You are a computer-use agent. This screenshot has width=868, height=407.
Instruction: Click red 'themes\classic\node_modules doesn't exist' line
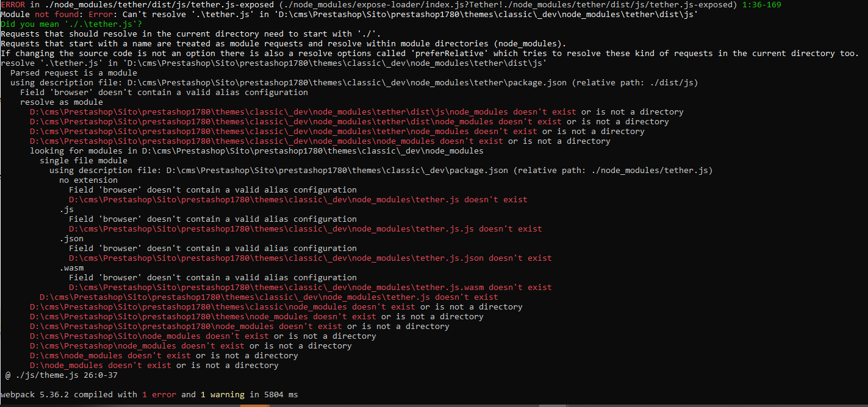(276, 306)
